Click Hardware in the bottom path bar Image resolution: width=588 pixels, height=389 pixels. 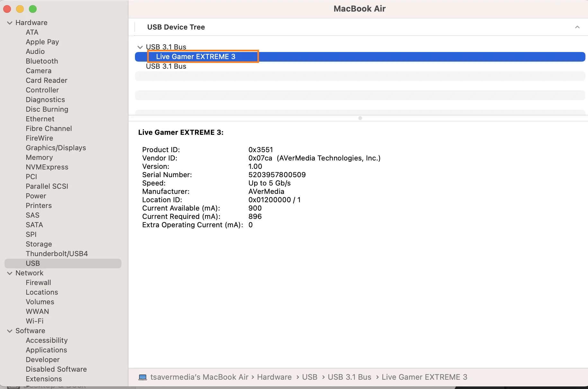pyautogui.click(x=274, y=377)
